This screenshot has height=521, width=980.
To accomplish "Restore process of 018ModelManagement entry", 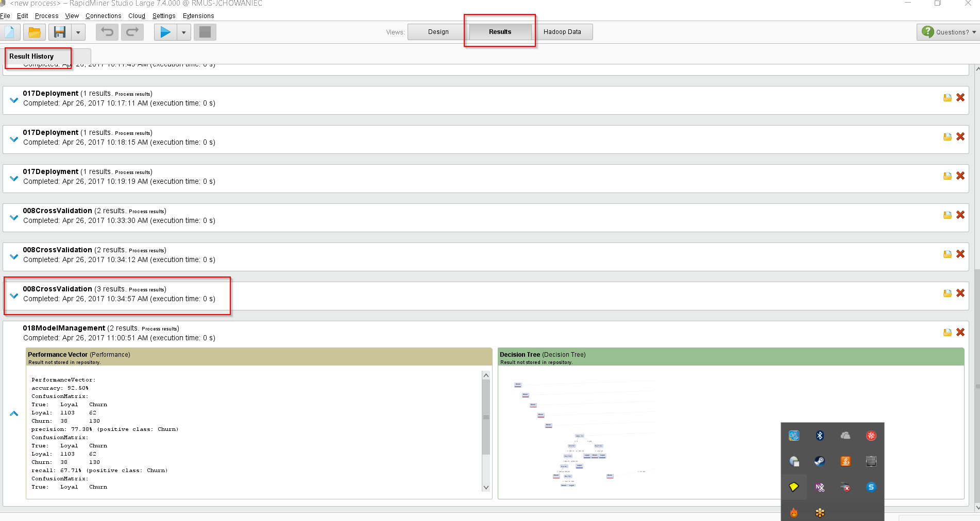I will (x=948, y=333).
